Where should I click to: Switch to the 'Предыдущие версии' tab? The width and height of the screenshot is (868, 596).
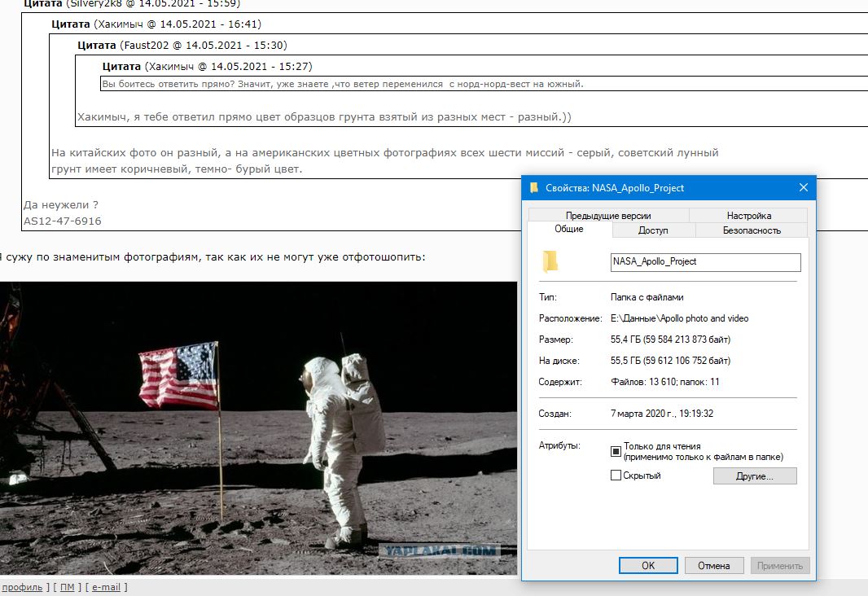click(608, 215)
